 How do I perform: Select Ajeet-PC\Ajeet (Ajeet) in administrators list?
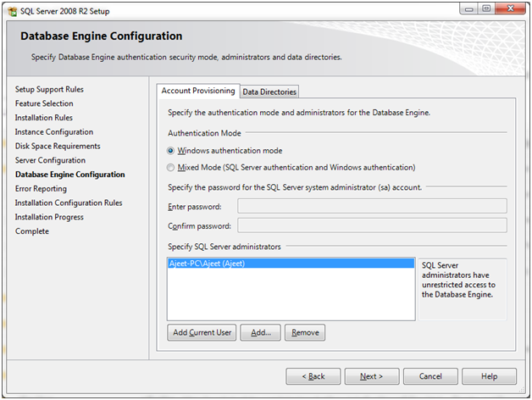point(291,264)
